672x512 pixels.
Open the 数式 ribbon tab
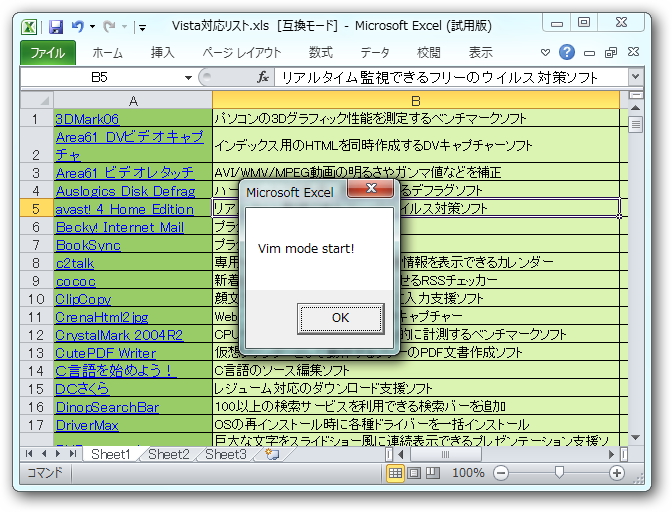pos(321,53)
